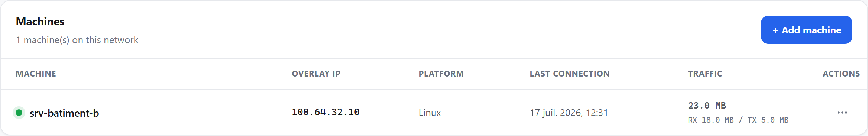Sort by the LAST CONNECTION column header

(569, 74)
